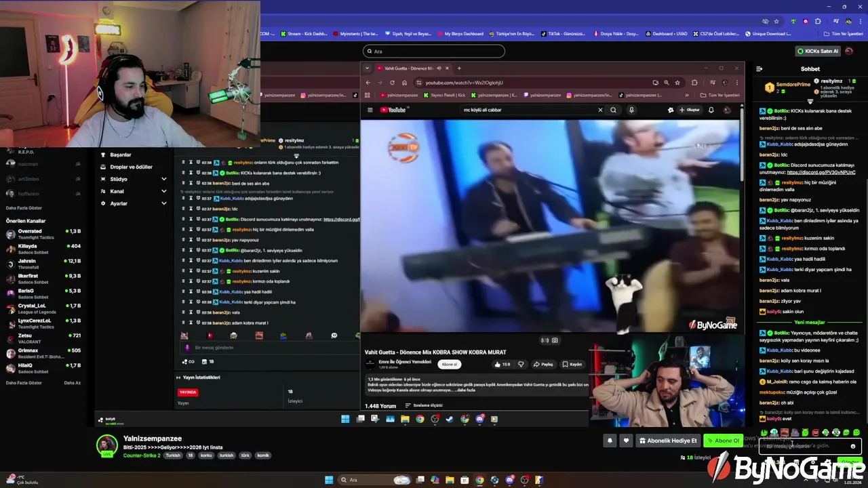Toggle the heart follow button
868x488 pixels.
click(x=626, y=441)
